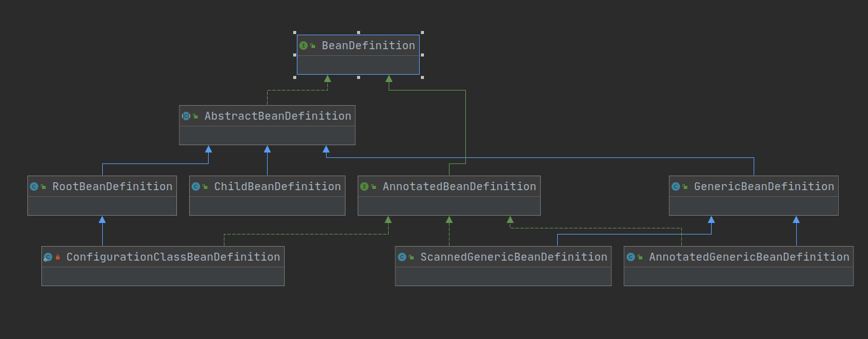This screenshot has width=868, height=339.
Task: Click the class icon beside GenericBeanDefinition
Action: pyautogui.click(x=676, y=187)
